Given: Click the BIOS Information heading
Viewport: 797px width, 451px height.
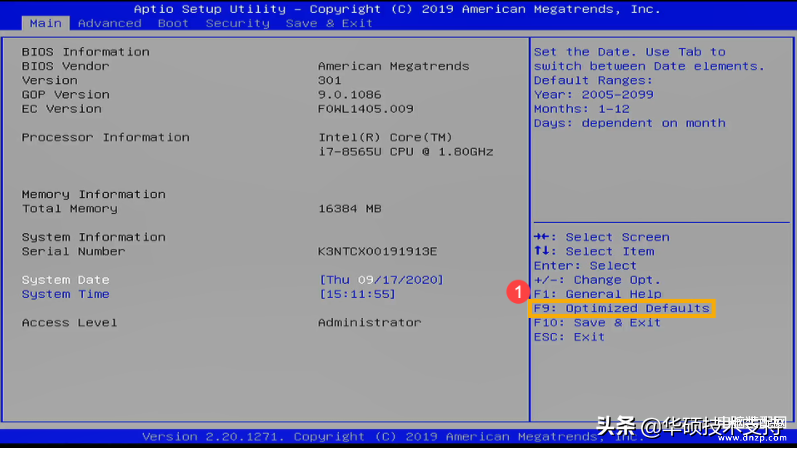Looking at the screenshot, I should [85, 52].
